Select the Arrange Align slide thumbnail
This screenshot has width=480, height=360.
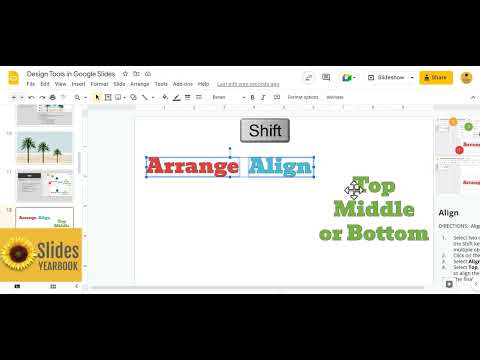click(x=44, y=218)
